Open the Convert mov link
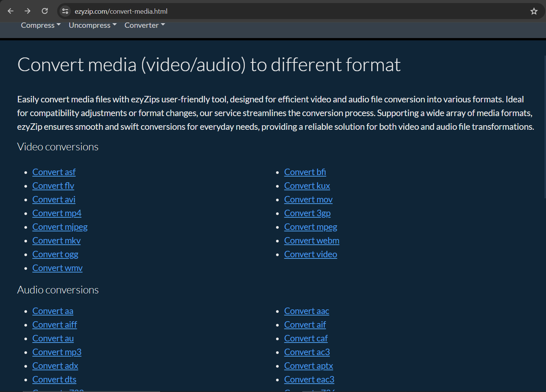Screen dimensions: 546x392 (x=308, y=199)
